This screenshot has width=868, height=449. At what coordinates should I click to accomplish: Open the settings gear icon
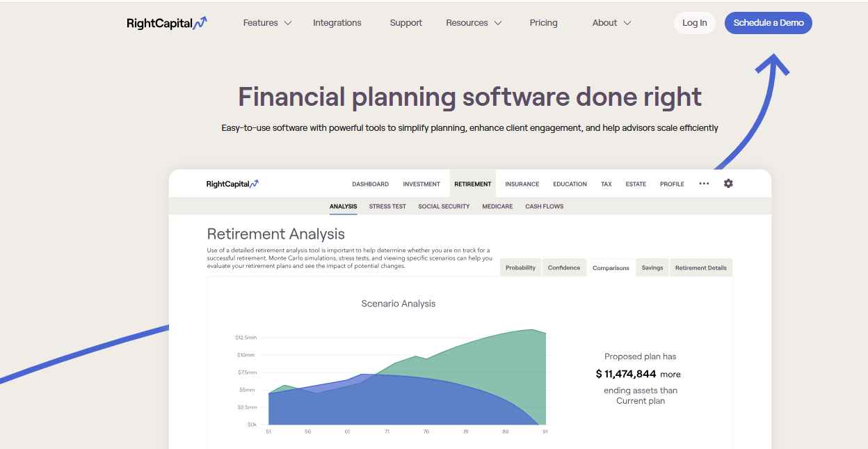[x=728, y=184]
